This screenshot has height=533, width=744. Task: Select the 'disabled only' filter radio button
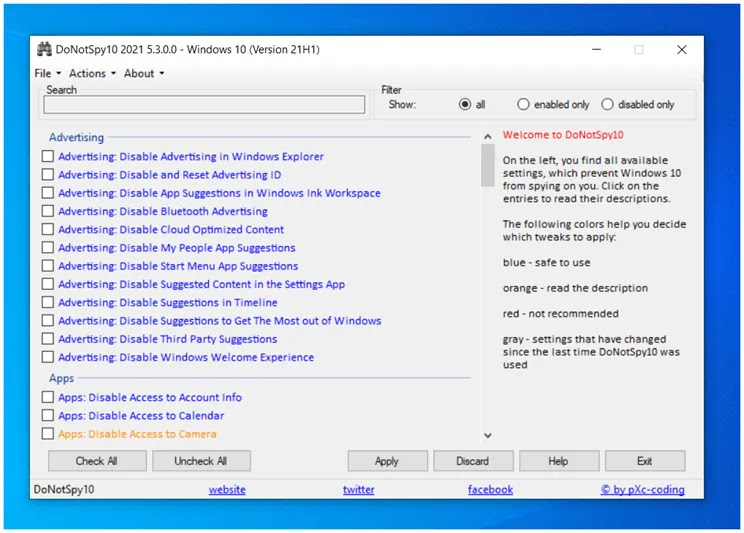coord(607,104)
